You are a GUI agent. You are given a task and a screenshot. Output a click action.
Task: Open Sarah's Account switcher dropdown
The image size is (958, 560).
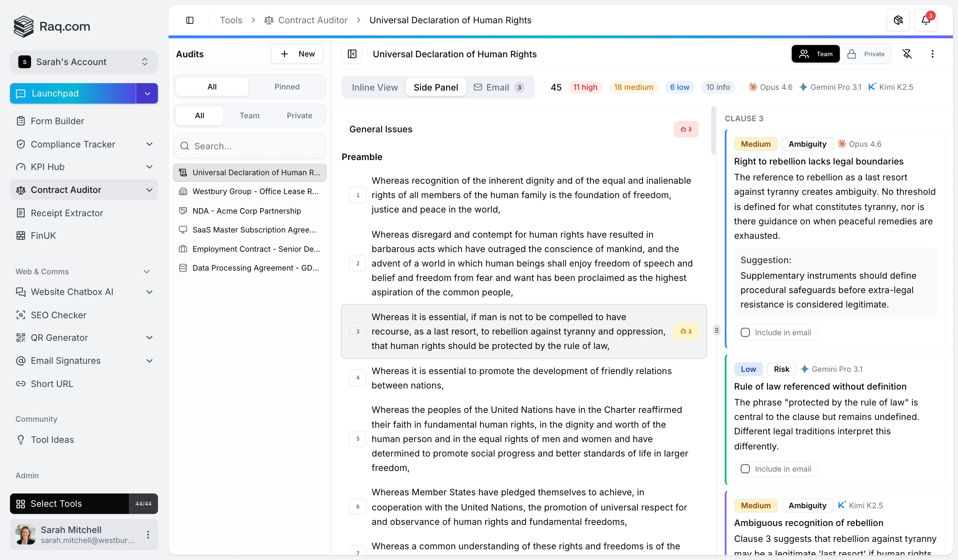pos(84,62)
